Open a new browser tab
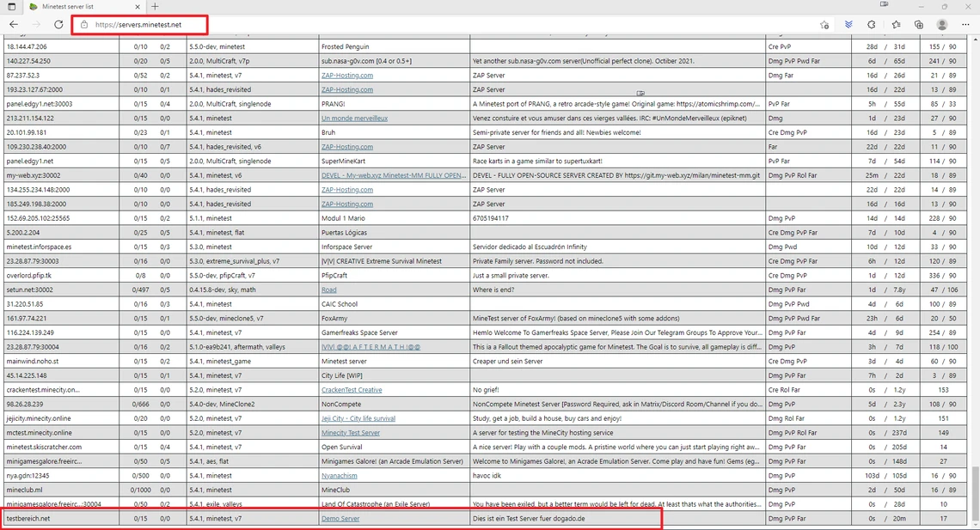The height and width of the screenshot is (530, 980). pos(155,7)
